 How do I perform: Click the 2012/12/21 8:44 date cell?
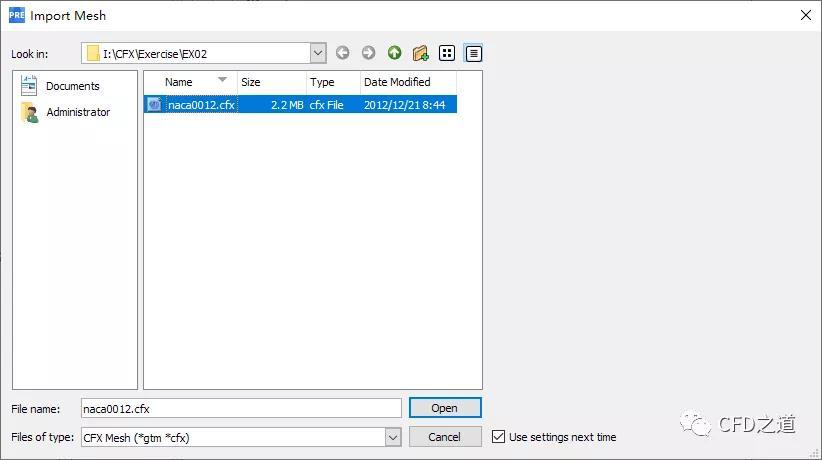point(404,105)
